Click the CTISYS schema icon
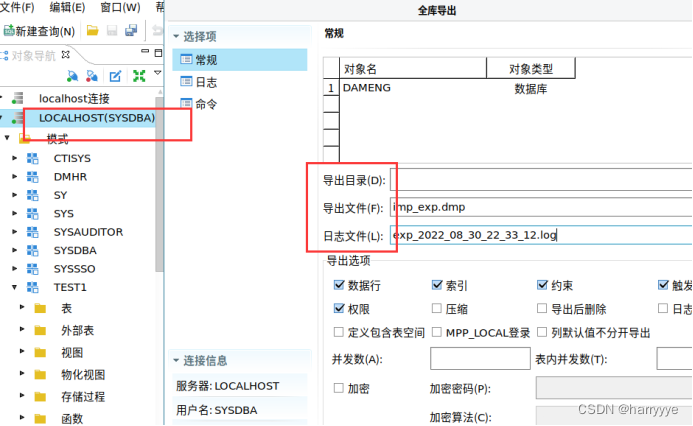Screen dimensions: 693x426 point(33,158)
